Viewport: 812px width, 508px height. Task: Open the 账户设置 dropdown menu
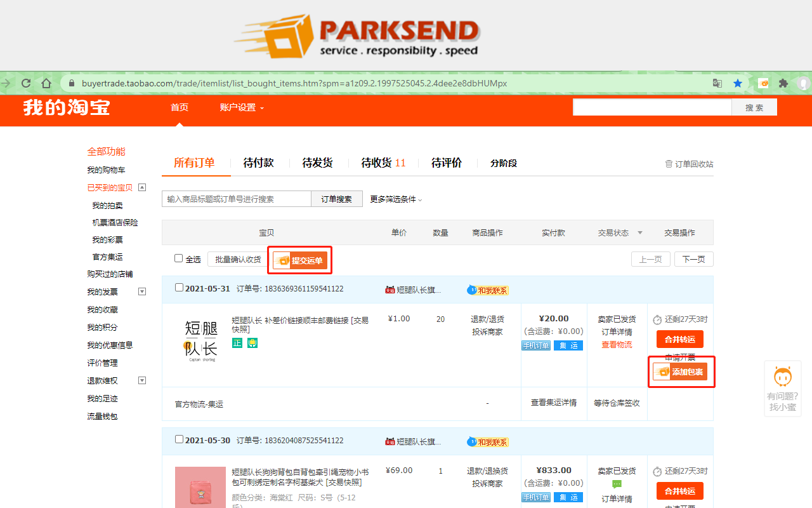coord(242,107)
